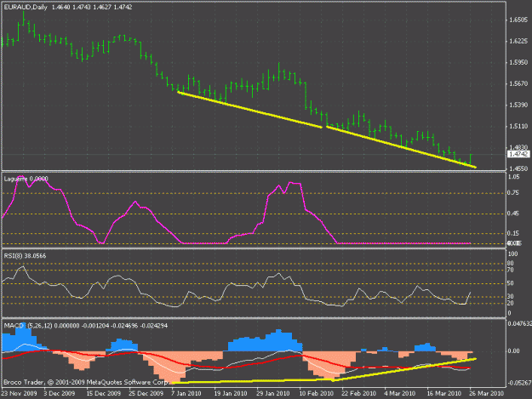This screenshot has width=532, height=399.
Task: Click the 25 Dec 2009 date label
Action: pyautogui.click(x=146, y=393)
